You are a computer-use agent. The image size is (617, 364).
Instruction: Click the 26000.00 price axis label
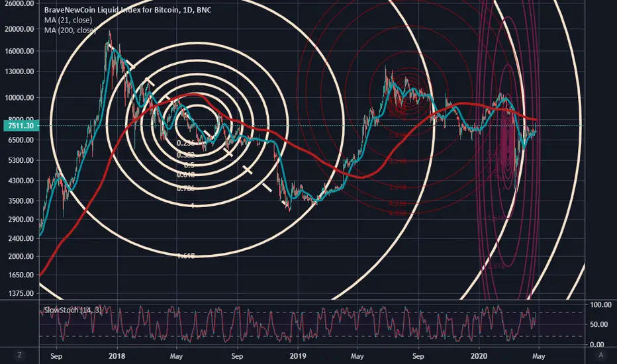click(x=19, y=3)
